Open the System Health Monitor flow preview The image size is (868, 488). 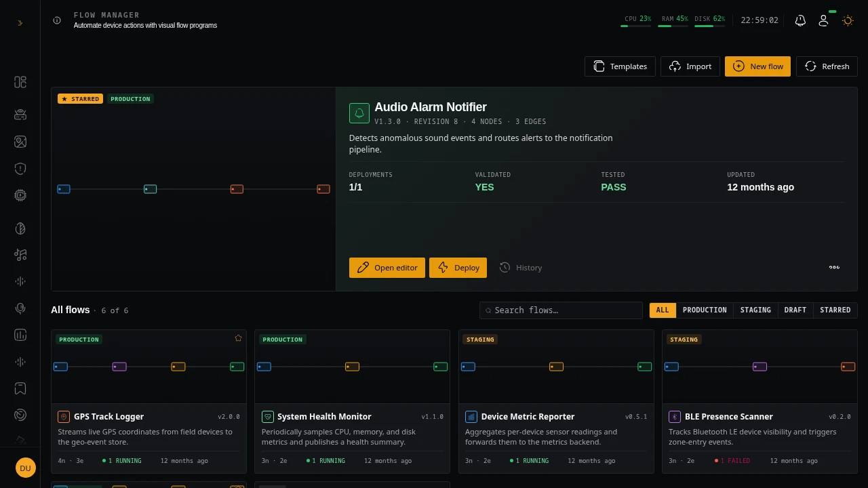click(x=352, y=367)
